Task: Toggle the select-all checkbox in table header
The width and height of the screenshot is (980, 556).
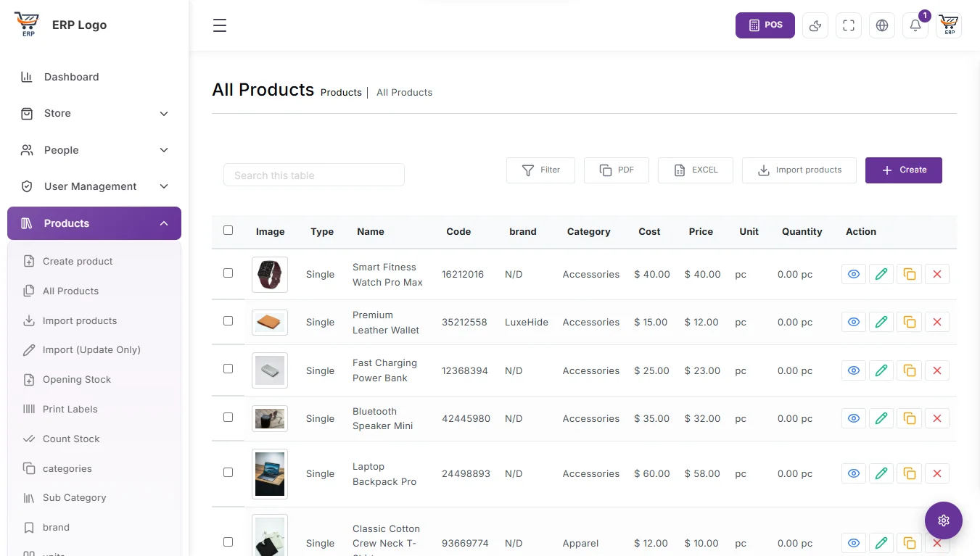Action: pyautogui.click(x=228, y=231)
